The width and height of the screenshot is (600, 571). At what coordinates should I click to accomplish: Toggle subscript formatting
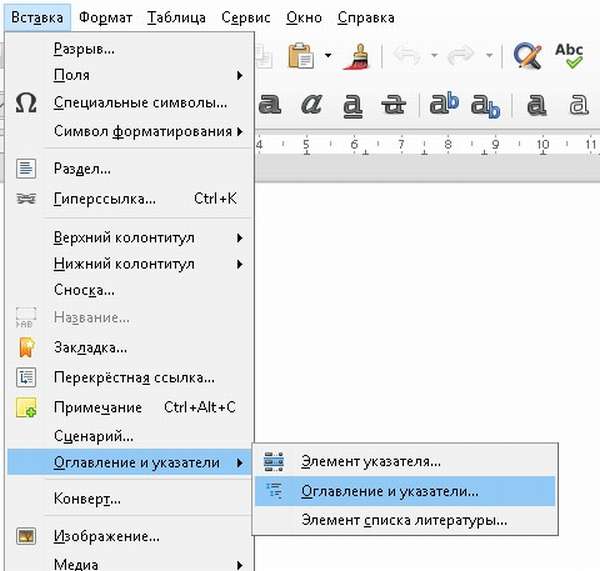point(485,105)
